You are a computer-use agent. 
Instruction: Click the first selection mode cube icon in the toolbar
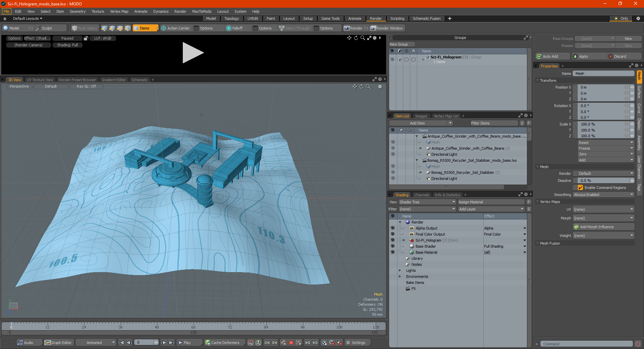point(104,28)
